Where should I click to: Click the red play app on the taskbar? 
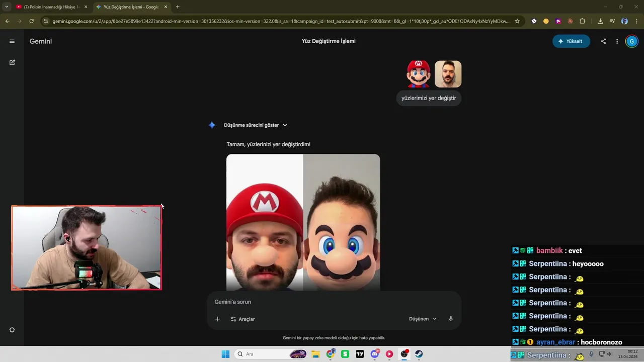click(x=389, y=354)
